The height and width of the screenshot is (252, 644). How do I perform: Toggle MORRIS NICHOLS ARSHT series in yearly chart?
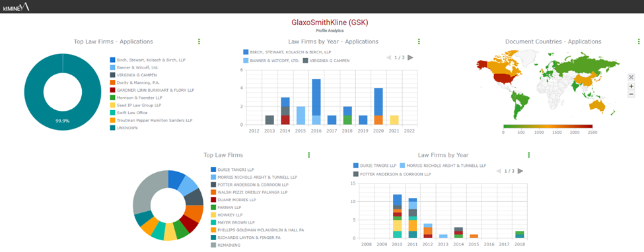tap(444, 166)
